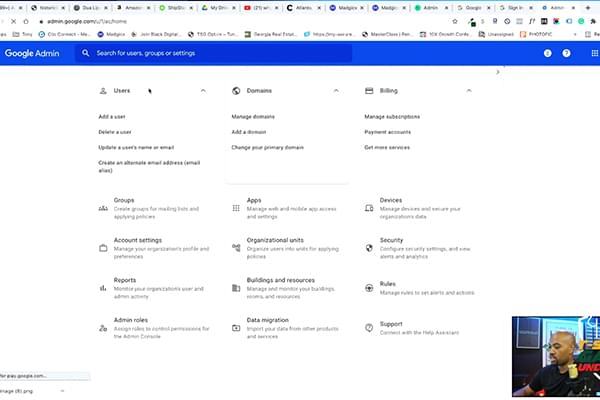Click the 'Add a user' link

(x=112, y=117)
